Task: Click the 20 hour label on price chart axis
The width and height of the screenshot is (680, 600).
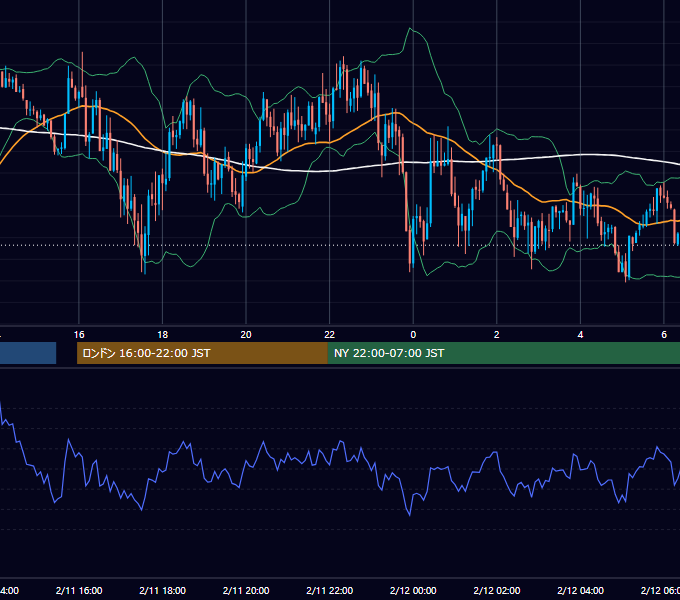Action: pyautogui.click(x=246, y=335)
